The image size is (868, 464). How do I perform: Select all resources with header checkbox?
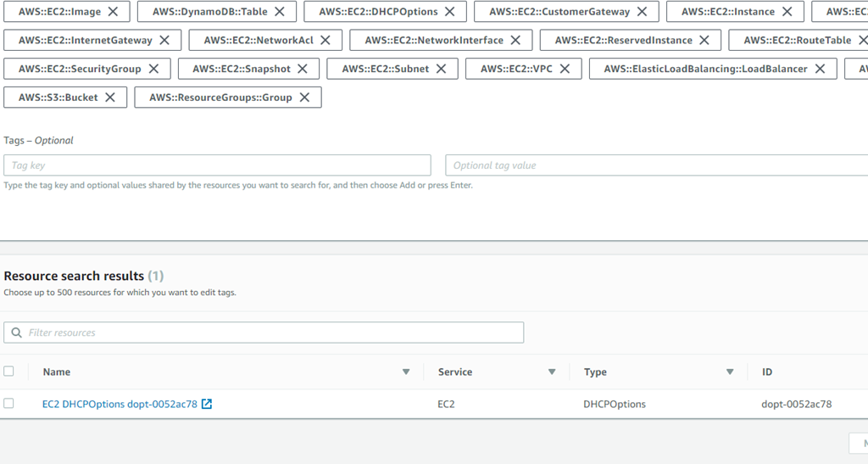pyautogui.click(x=8, y=372)
